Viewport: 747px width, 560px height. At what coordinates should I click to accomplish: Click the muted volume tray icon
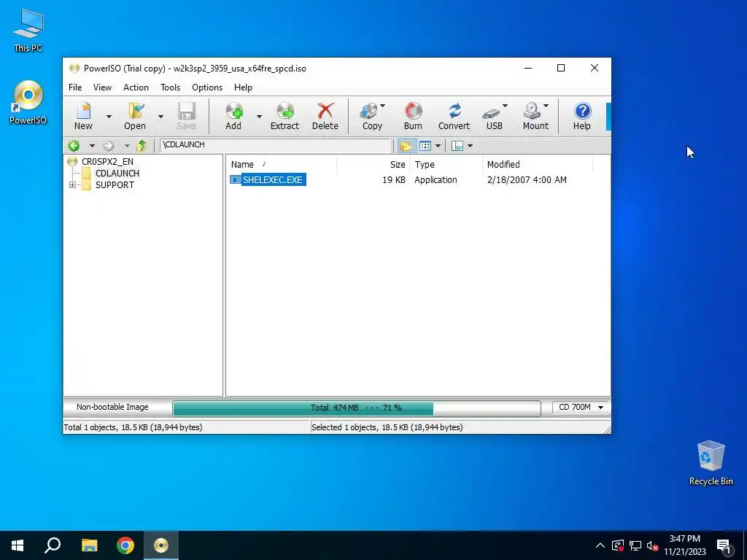click(652, 545)
